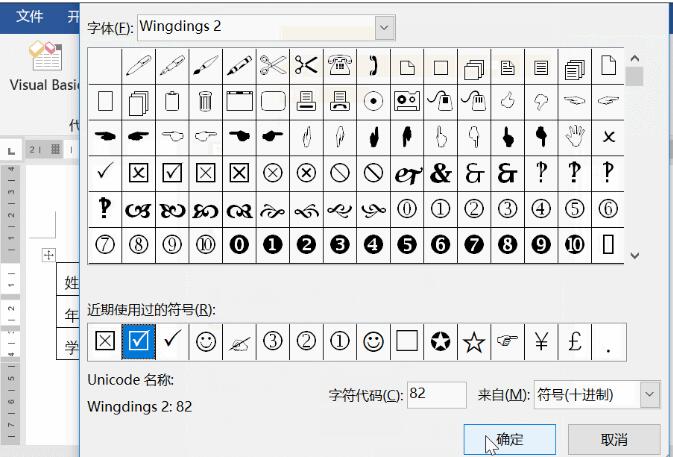Select the paintbrush symbol
The width and height of the screenshot is (673, 457).
tap(206, 66)
